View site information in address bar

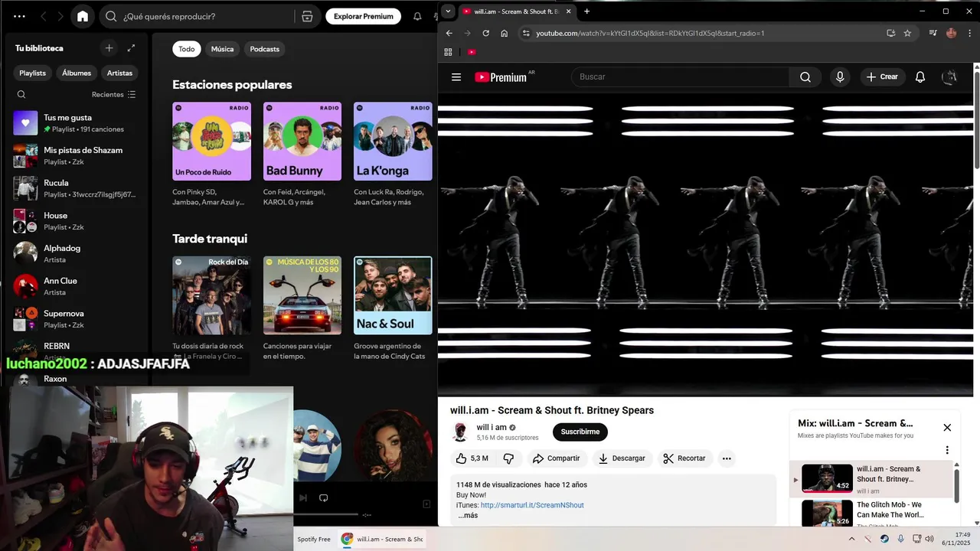[525, 33]
